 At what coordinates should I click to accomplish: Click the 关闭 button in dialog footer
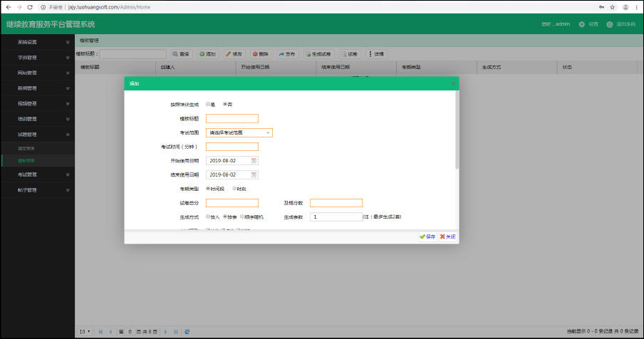tap(447, 236)
